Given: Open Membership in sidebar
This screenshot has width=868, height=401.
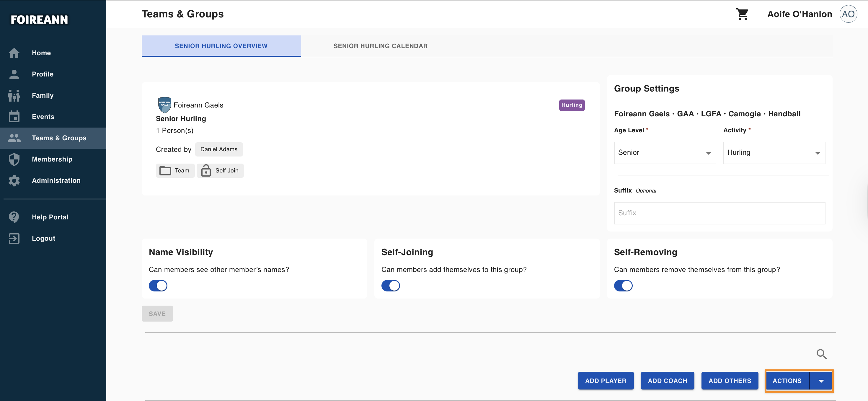Looking at the screenshot, I should 53,159.
